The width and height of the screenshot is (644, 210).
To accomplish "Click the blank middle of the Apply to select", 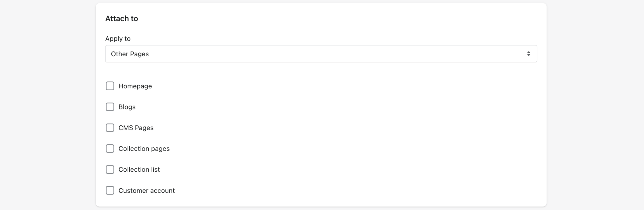I will [x=321, y=54].
